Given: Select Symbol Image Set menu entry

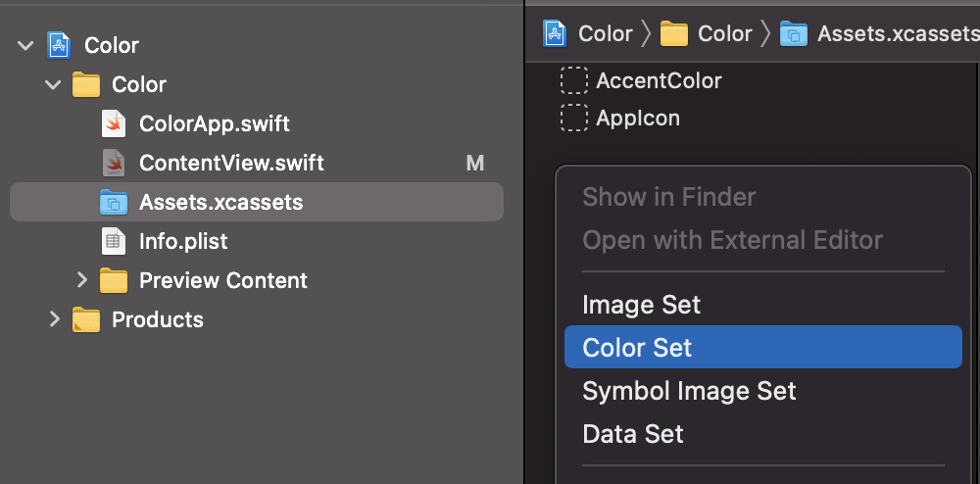Looking at the screenshot, I should tap(689, 391).
